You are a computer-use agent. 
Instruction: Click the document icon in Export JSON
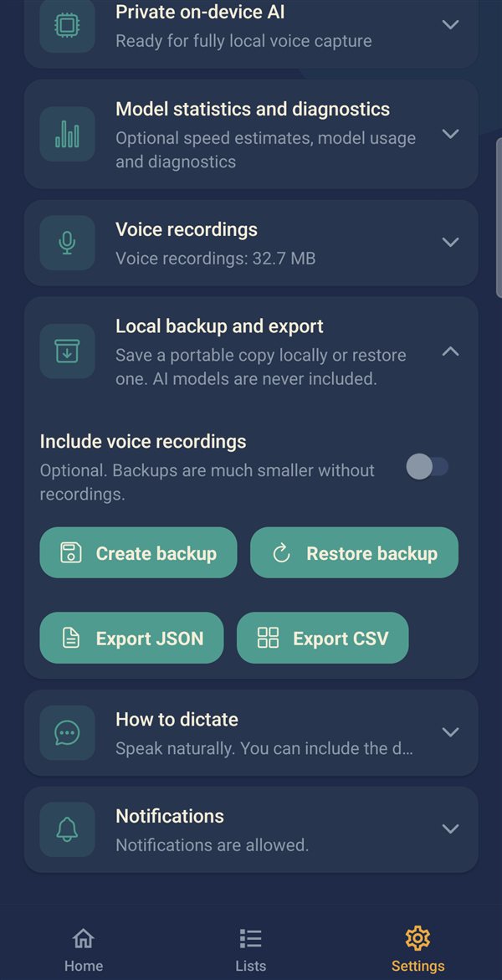coord(71,638)
